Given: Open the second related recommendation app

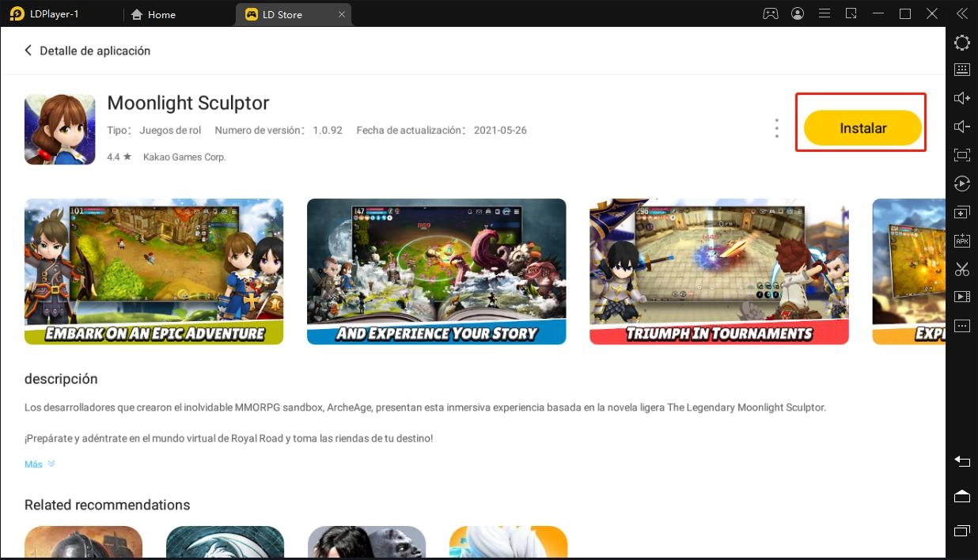Looking at the screenshot, I should point(226,543).
